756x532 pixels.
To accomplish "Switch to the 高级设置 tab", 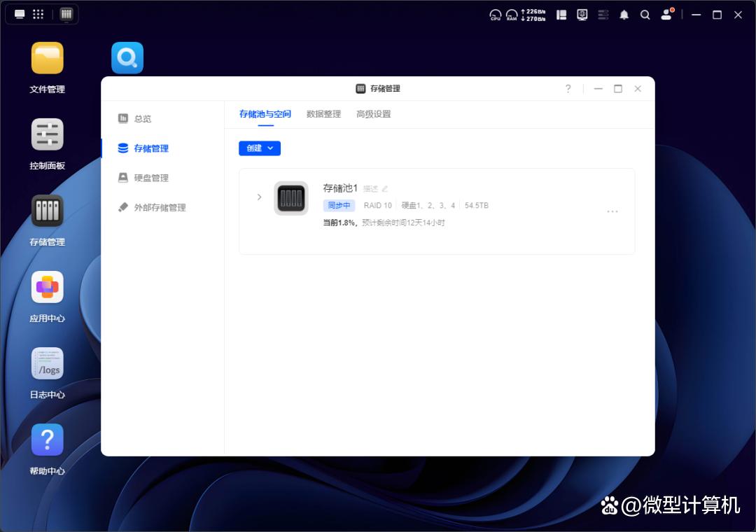I will (374, 114).
